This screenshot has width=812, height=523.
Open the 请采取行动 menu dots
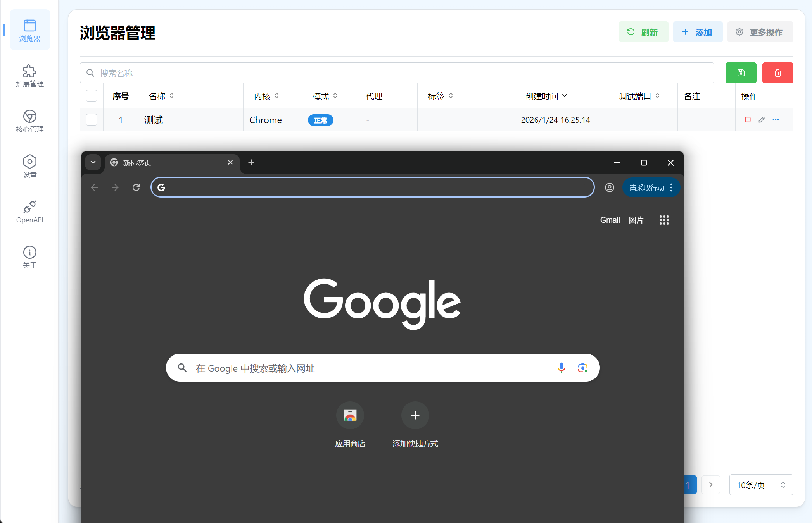[671, 188]
